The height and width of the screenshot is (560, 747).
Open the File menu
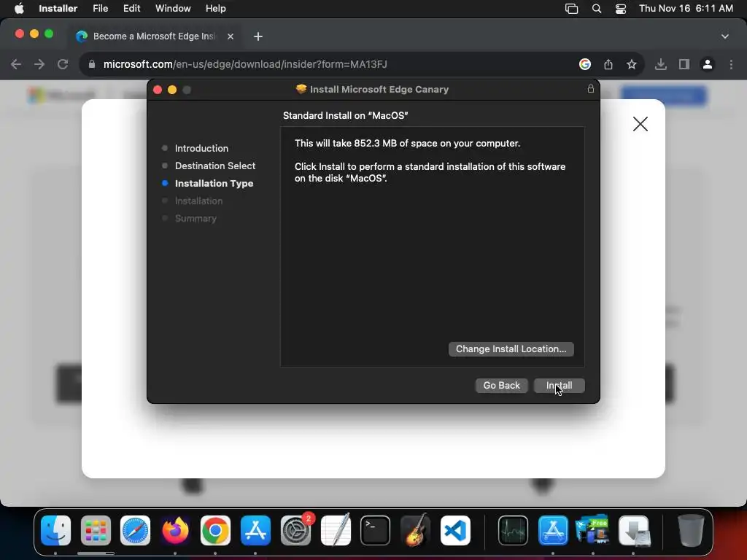pos(100,9)
